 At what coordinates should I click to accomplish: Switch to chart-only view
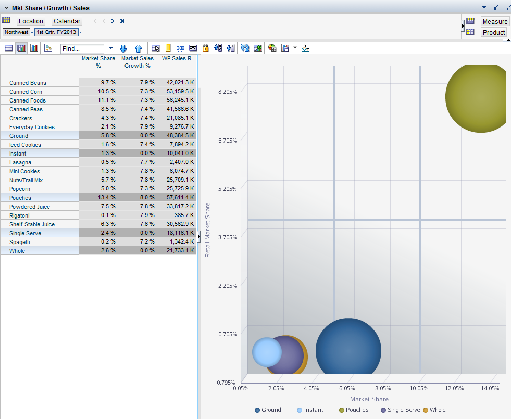pos(34,48)
